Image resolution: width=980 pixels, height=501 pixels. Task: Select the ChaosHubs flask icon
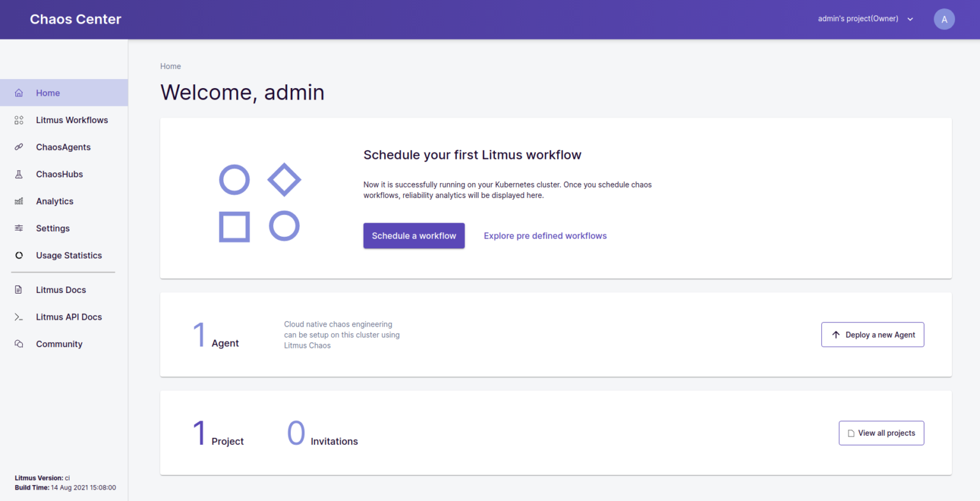coord(18,174)
